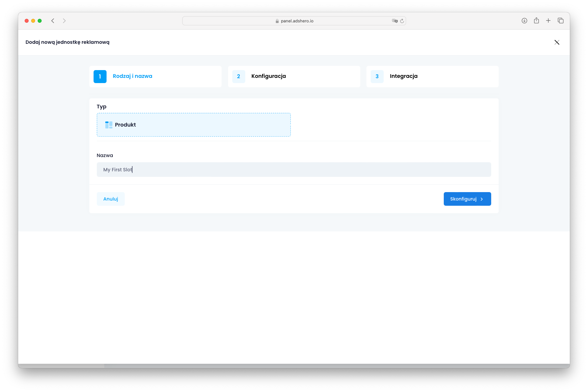Open a new tab with plus icon
588x392 pixels.
click(x=548, y=21)
